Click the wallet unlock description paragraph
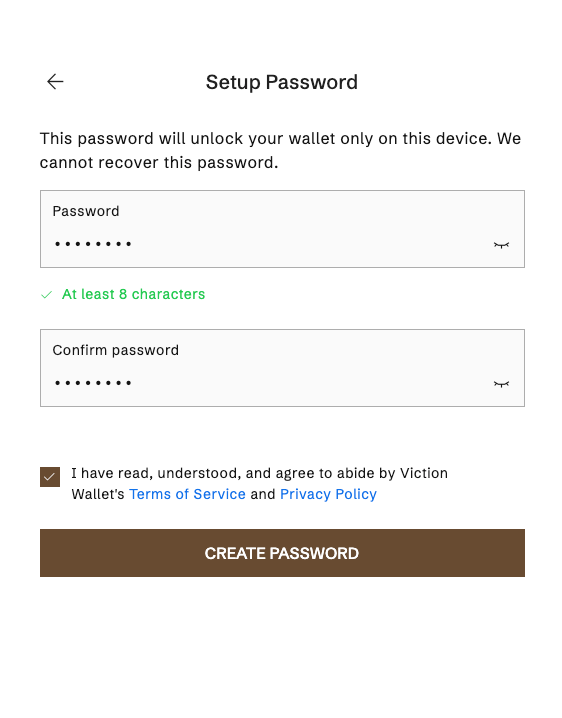 280,150
